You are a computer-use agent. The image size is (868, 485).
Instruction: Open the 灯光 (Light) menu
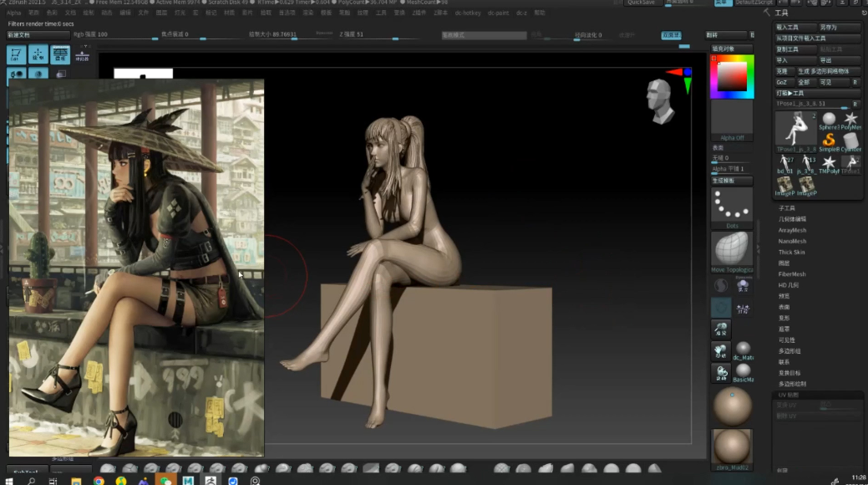[x=180, y=13]
